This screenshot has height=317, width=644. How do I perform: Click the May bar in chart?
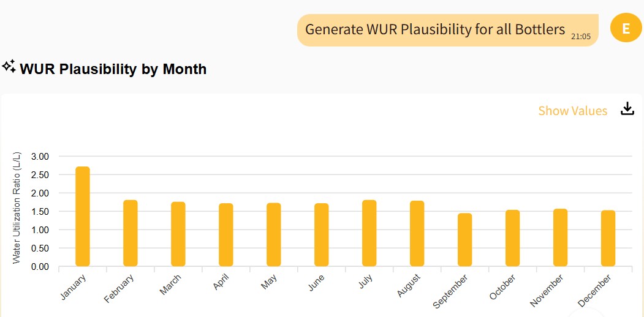[x=274, y=234]
